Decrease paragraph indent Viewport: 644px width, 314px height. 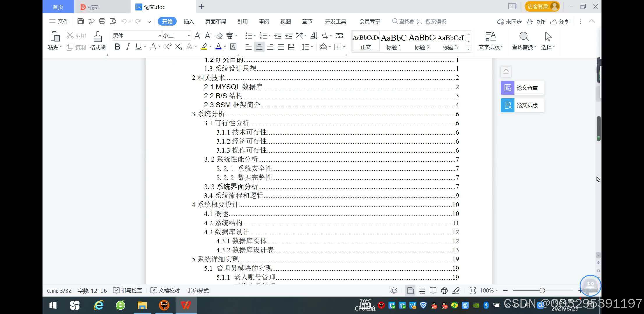click(278, 35)
